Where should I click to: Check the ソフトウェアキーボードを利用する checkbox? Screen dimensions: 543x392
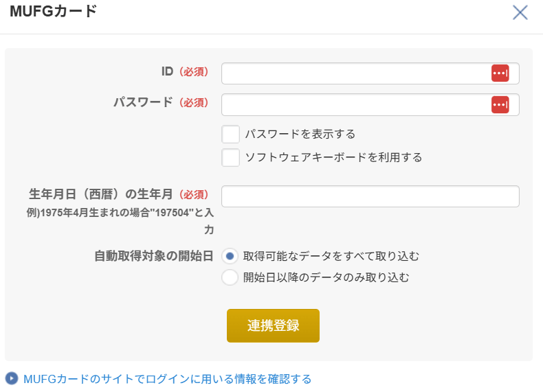pyautogui.click(x=231, y=157)
